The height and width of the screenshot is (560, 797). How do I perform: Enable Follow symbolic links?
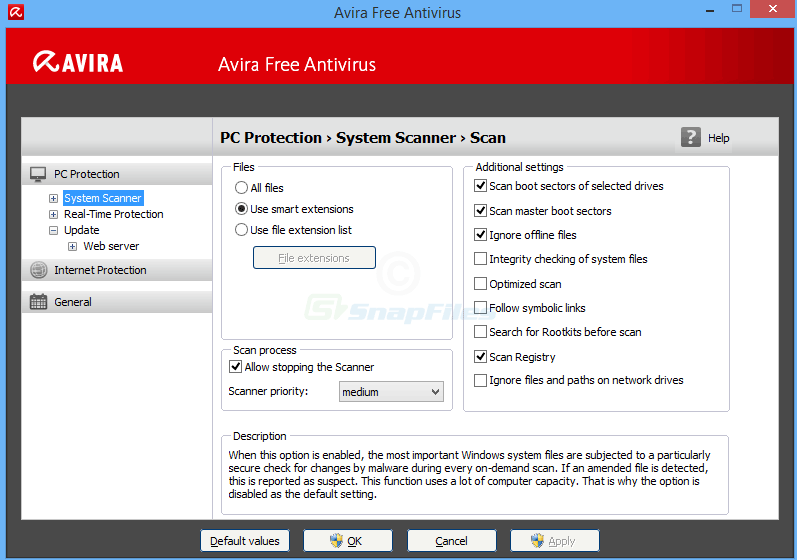[480, 307]
